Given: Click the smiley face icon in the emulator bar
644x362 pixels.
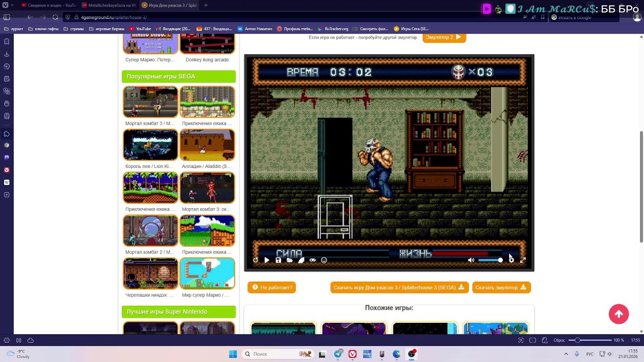Looking at the screenshot, I should point(324,260).
